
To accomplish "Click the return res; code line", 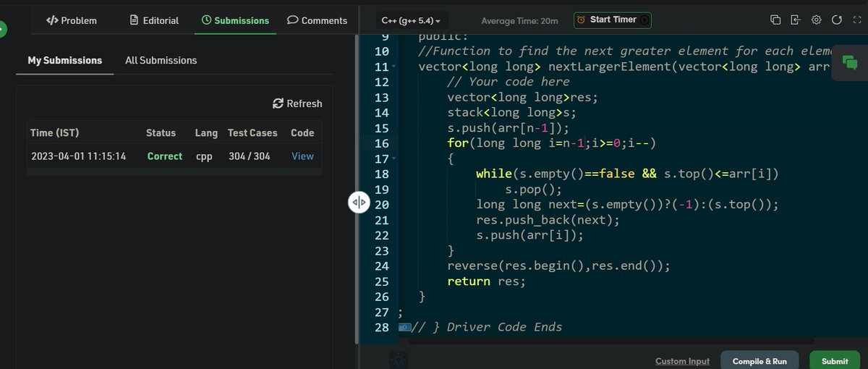I will click(486, 281).
